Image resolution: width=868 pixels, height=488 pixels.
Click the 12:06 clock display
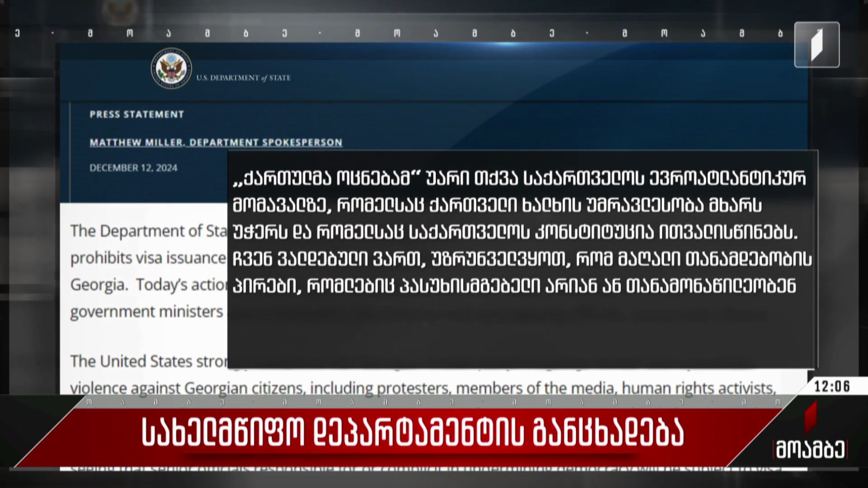coord(832,386)
